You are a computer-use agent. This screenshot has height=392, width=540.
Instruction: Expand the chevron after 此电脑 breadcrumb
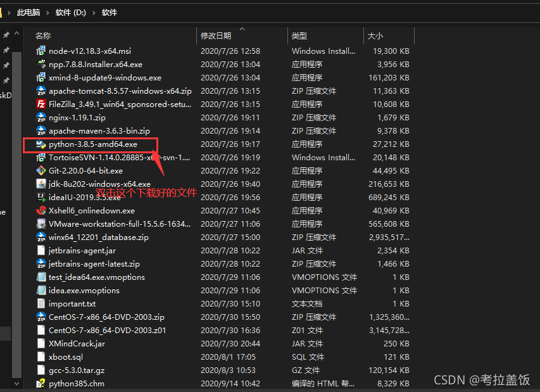pyautogui.click(x=48, y=13)
